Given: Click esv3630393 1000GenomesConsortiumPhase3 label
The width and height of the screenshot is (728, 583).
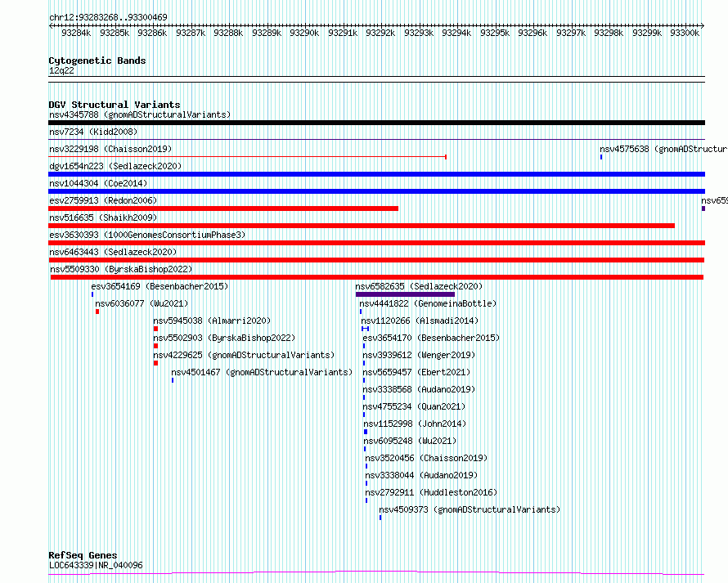Looking at the screenshot, I should (x=147, y=235).
